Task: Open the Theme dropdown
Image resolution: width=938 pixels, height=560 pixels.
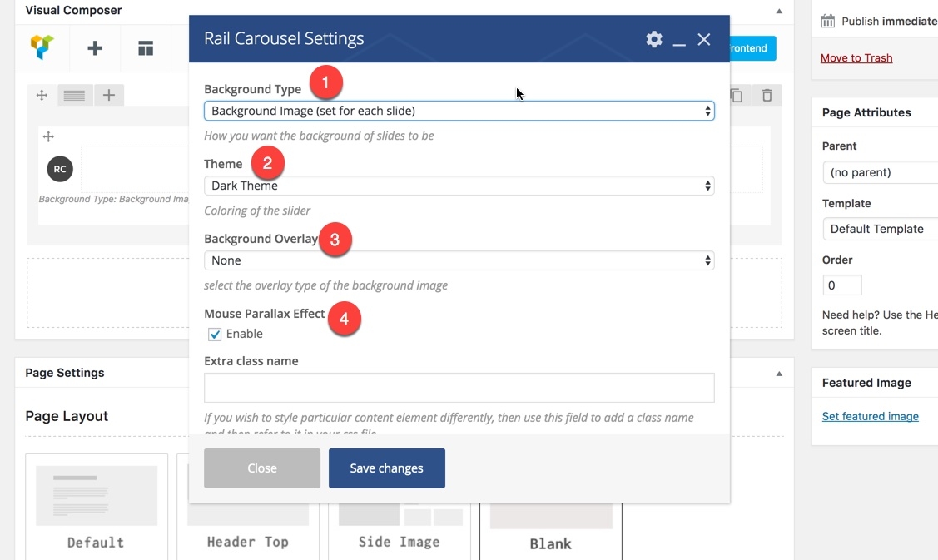Action: coord(459,186)
